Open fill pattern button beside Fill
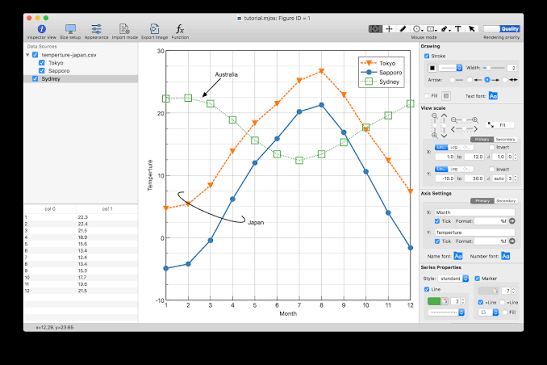The width and height of the screenshot is (547, 365). tap(446, 96)
